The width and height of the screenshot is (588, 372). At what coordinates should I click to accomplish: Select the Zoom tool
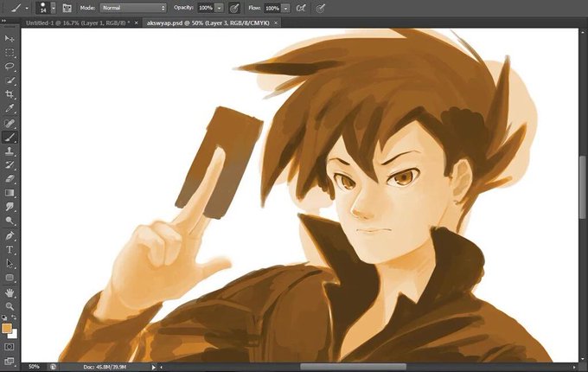pyautogui.click(x=10, y=307)
